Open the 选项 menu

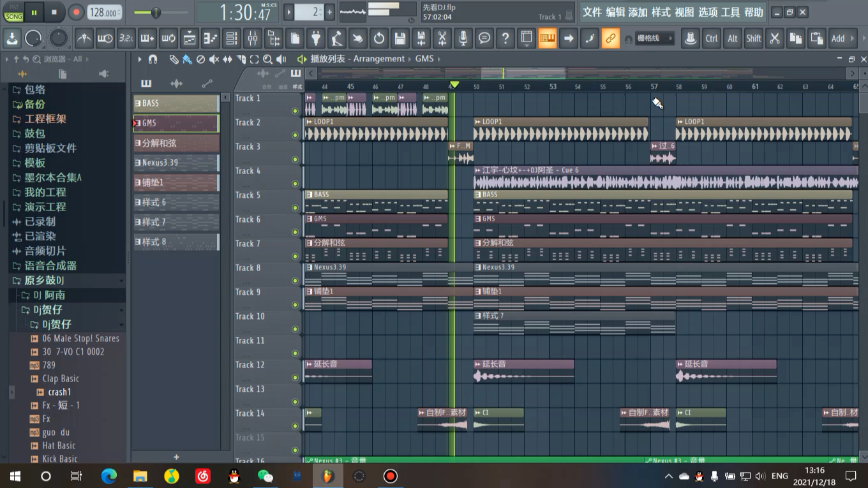coord(708,12)
